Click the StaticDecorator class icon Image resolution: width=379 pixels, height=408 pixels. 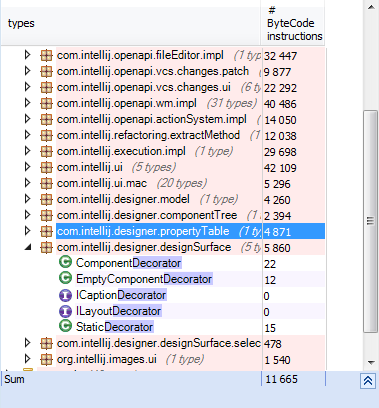click(65, 326)
